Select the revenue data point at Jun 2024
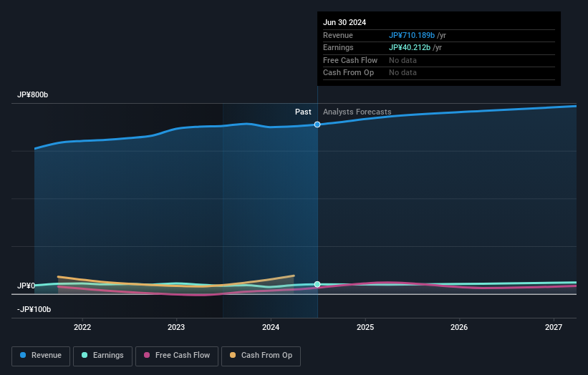Viewport: 588px width, 375px height. pos(317,125)
